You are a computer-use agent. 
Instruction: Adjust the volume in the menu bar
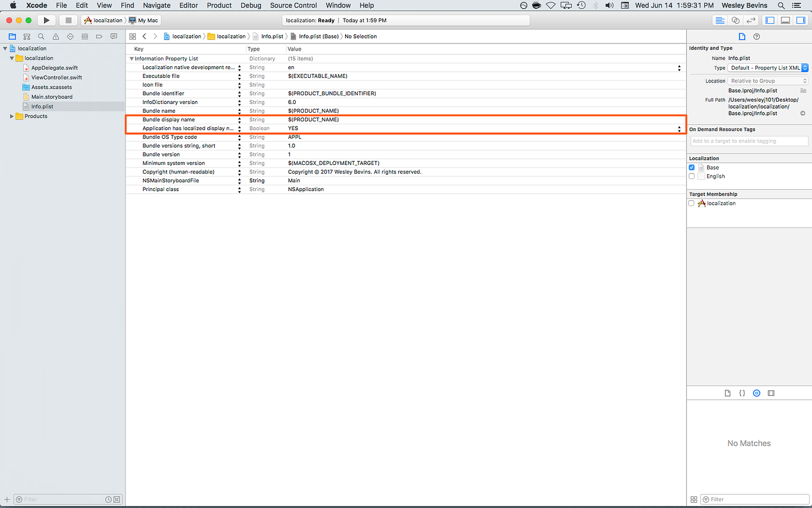(609, 5)
